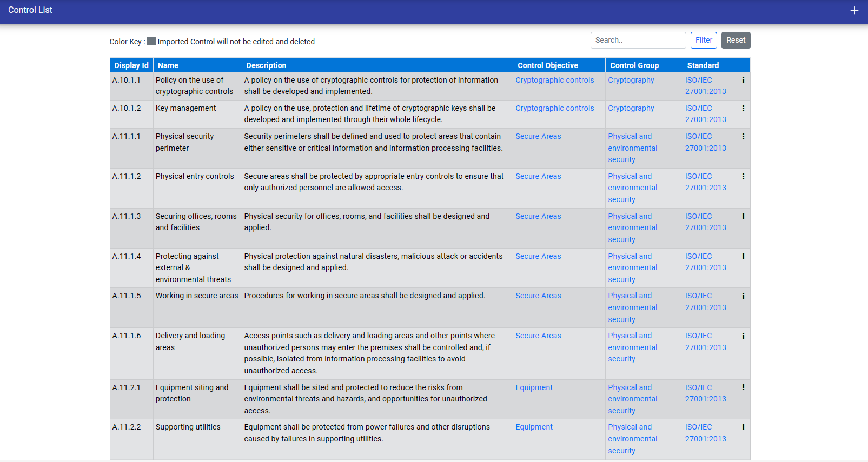The height and width of the screenshot is (462, 868).
Task: Click the gray Imported Control color key swatch
Action: point(151,41)
